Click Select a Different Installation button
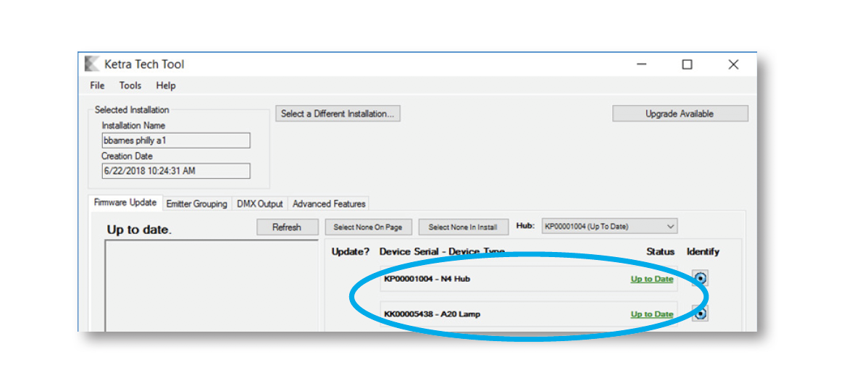This screenshot has height=378, width=868. [338, 114]
